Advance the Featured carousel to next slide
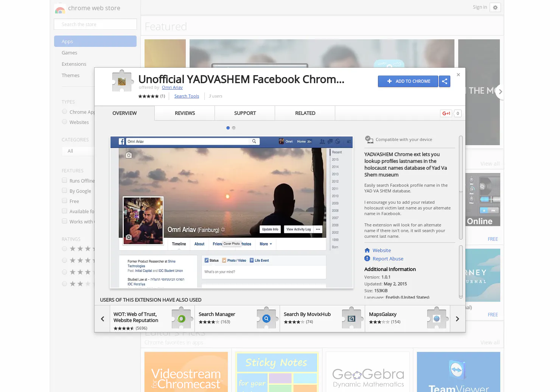This screenshot has width=560, height=392. tap(500, 91)
